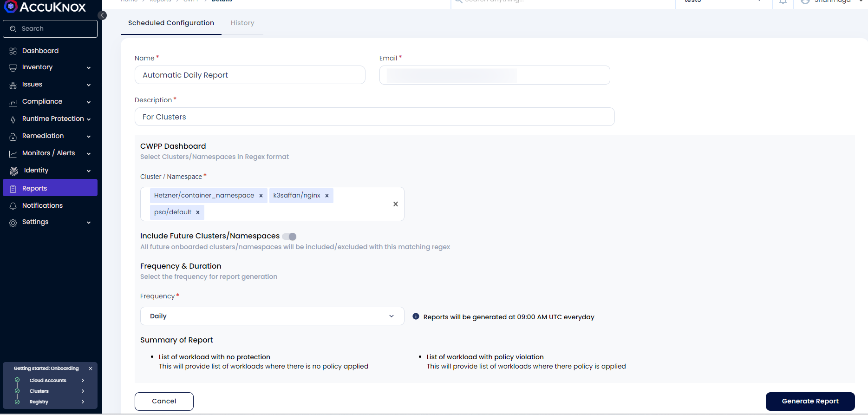Click the Reports clipboard icon

(x=13, y=189)
